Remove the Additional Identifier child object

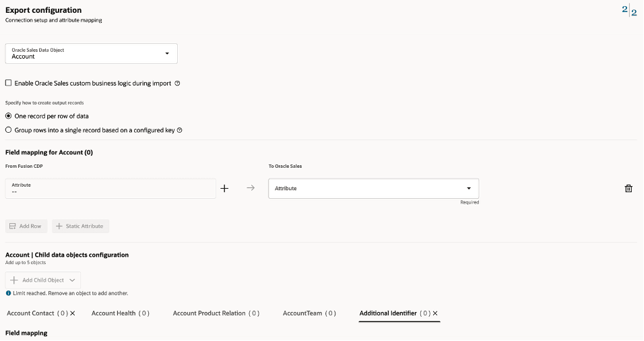click(435, 313)
